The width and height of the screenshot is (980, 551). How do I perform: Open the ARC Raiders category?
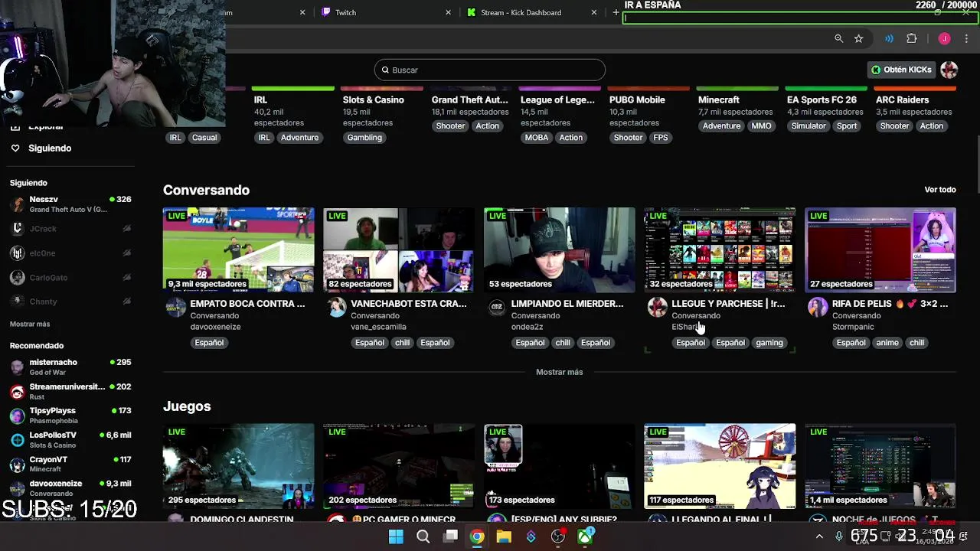pos(903,99)
